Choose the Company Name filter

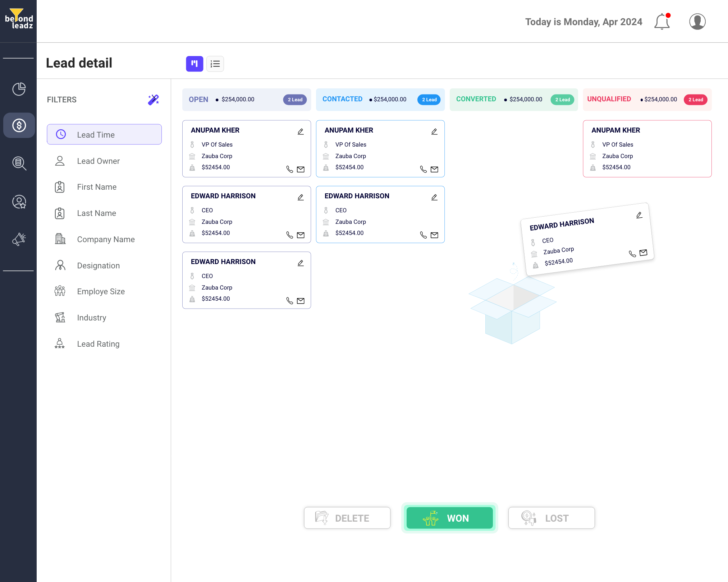click(106, 239)
